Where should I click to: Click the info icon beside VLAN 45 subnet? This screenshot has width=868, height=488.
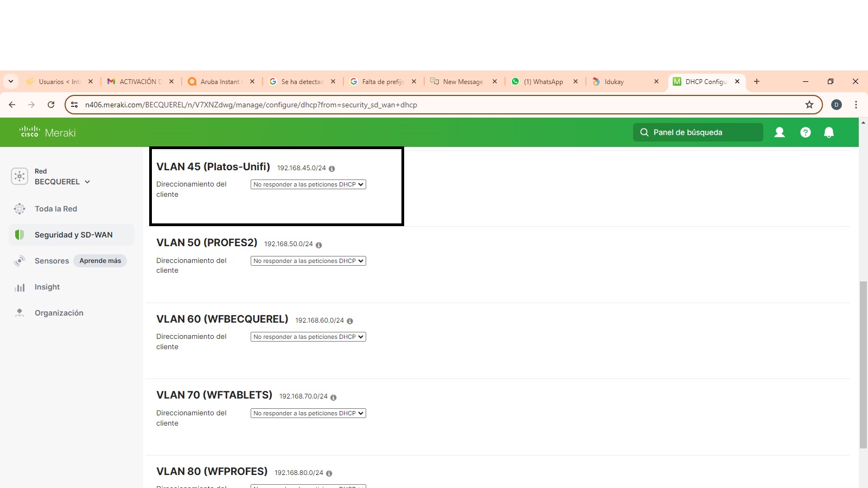(331, 169)
